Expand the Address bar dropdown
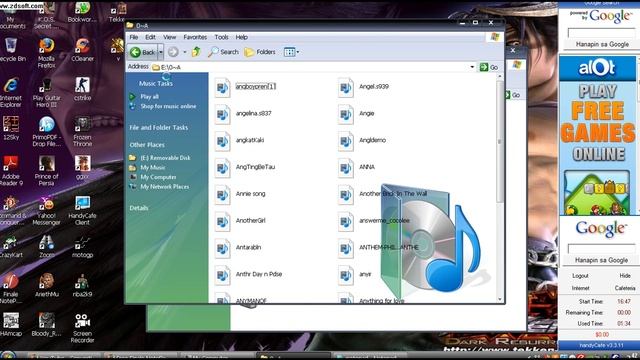Image resolution: width=640 pixels, height=360 pixels. pyautogui.click(x=472, y=67)
